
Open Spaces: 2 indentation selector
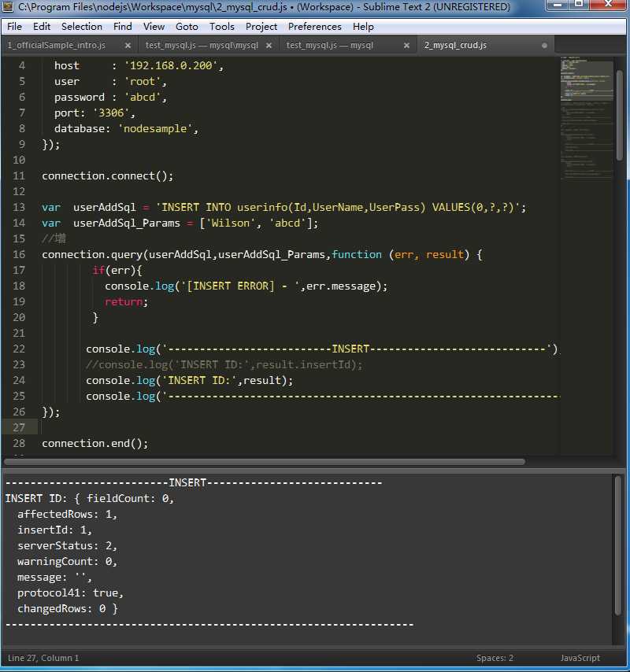pyautogui.click(x=495, y=658)
